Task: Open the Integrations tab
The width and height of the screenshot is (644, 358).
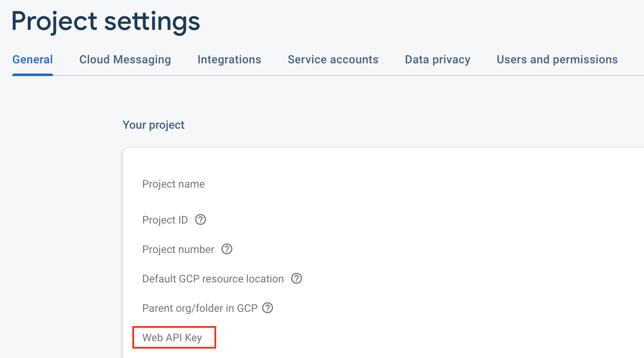Action: (x=229, y=60)
